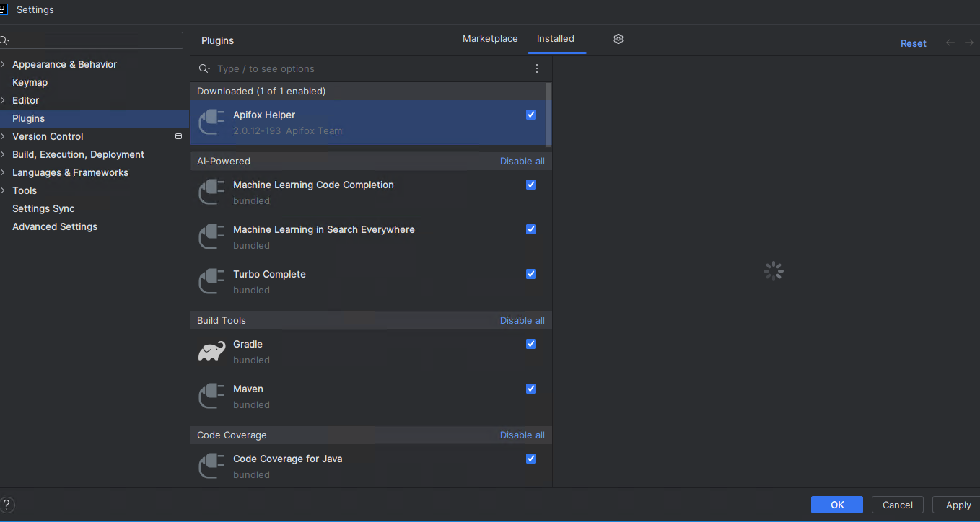Viewport: 980px width, 522px height.
Task: Click the help question mark icon
Action: pos(7,505)
